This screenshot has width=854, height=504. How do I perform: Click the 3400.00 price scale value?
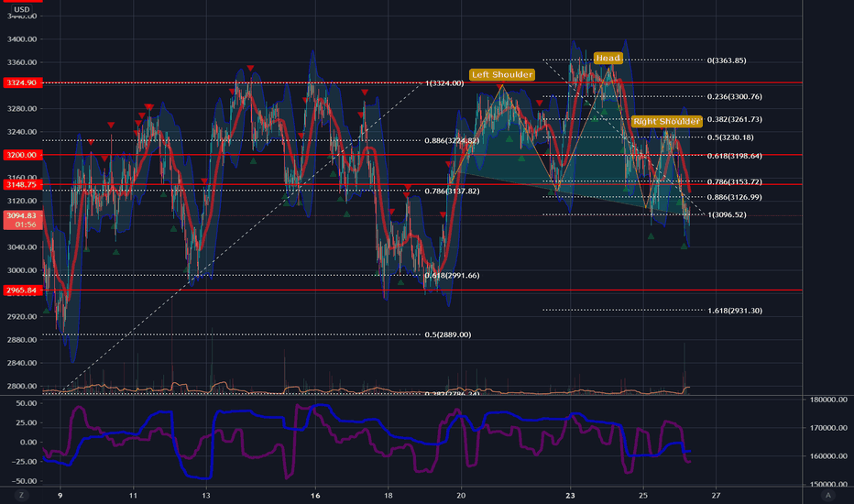pos(22,39)
